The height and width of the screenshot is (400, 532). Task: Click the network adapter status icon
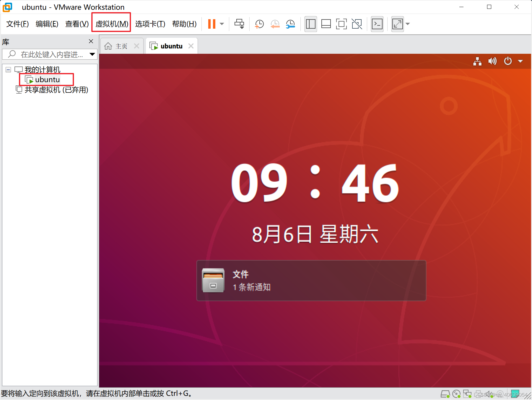467,394
